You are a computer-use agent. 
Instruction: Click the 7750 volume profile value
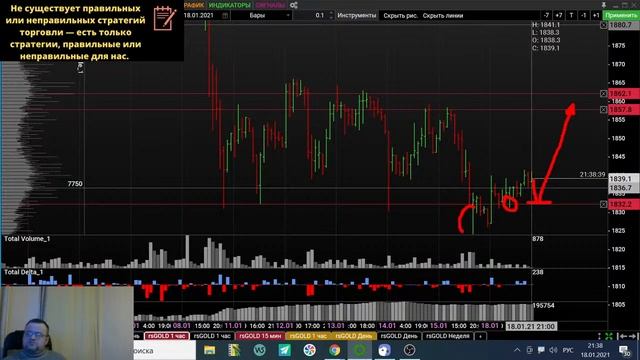(75, 184)
